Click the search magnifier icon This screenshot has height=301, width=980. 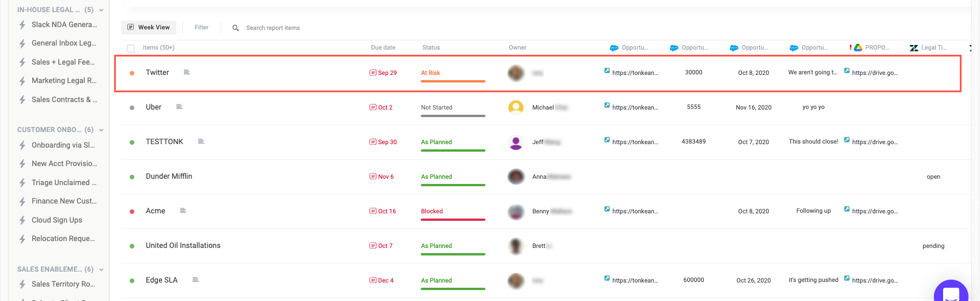click(236, 28)
